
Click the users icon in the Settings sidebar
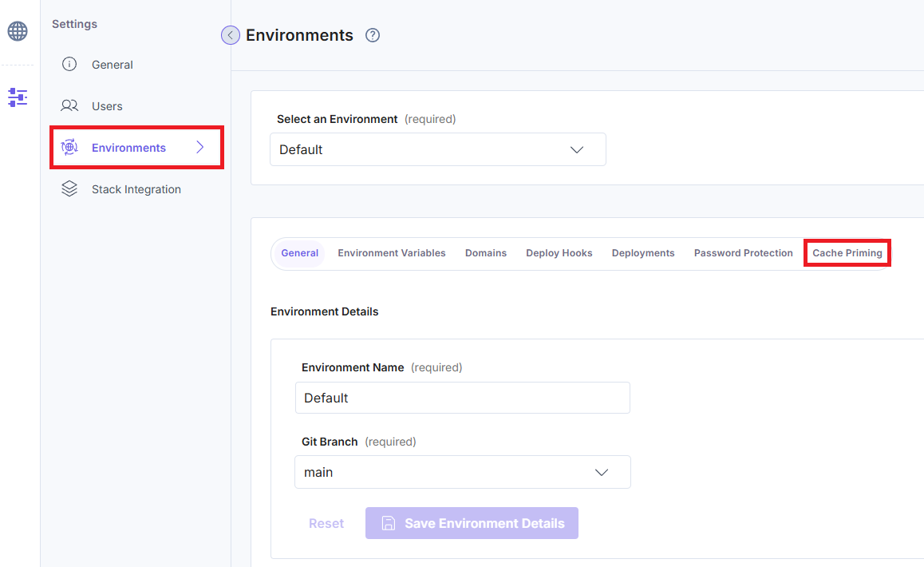pyautogui.click(x=69, y=105)
